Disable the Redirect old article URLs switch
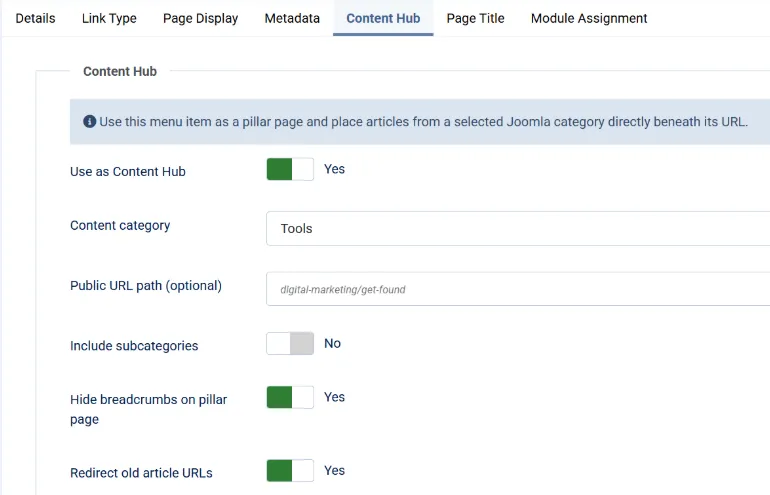Image resolution: width=770 pixels, height=495 pixels. (x=290, y=471)
